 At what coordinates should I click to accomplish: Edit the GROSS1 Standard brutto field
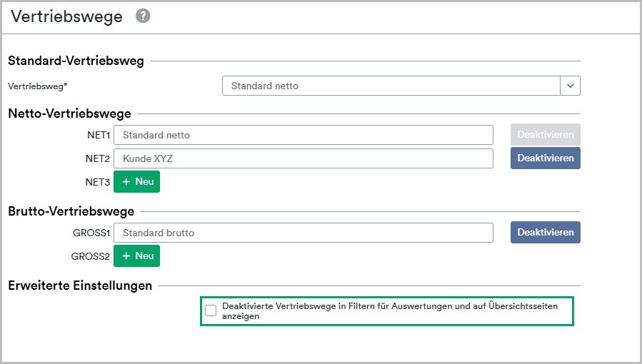[304, 233]
